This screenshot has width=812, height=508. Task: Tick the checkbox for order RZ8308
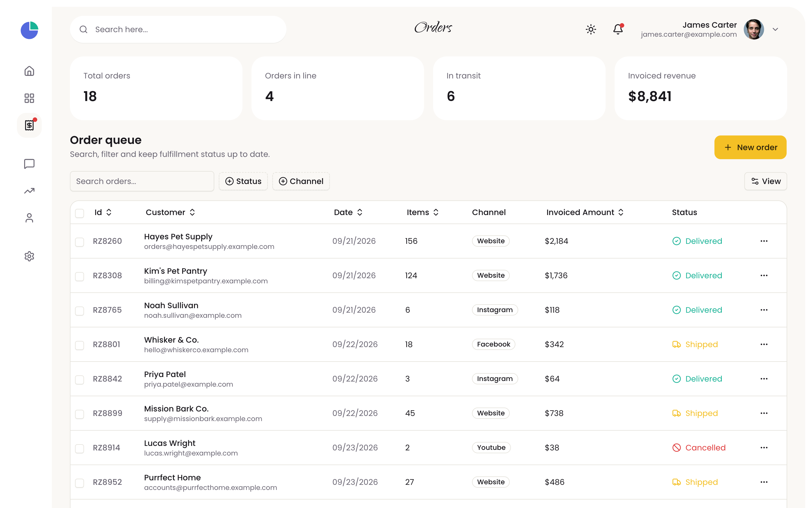pos(80,276)
